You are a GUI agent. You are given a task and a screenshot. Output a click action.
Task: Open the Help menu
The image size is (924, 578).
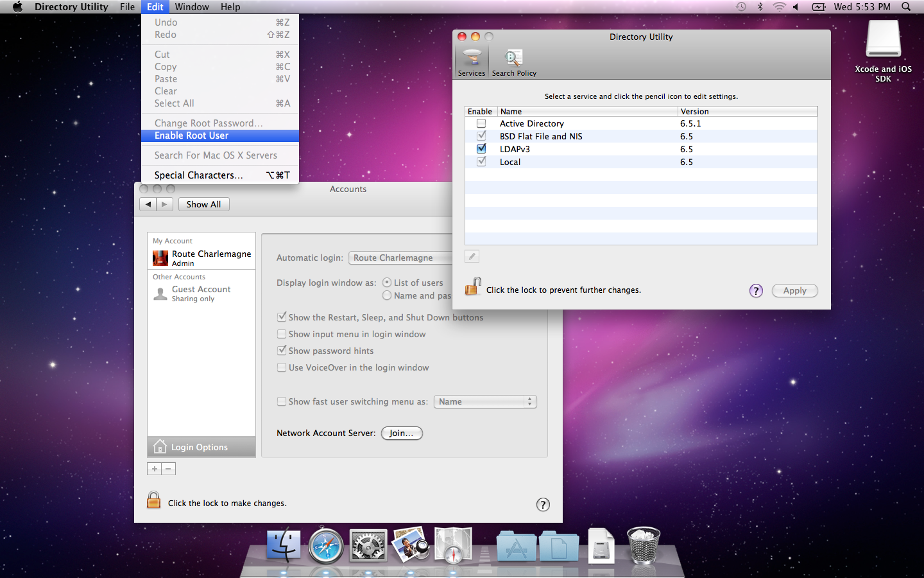click(230, 7)
